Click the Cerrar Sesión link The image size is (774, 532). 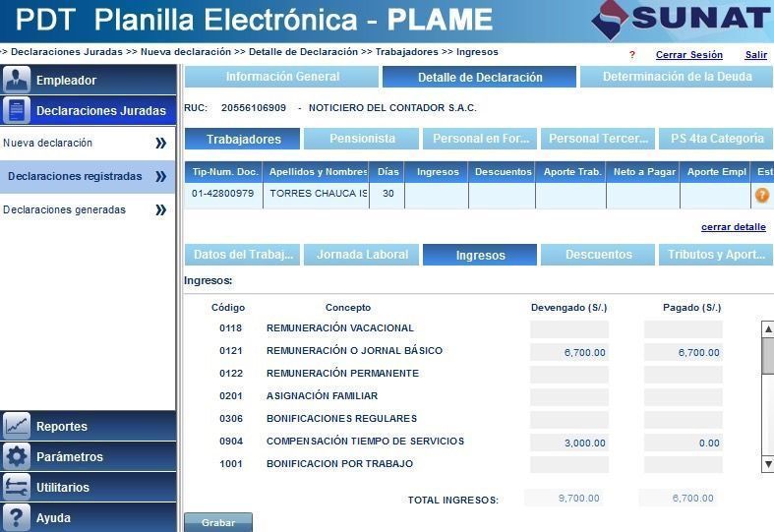coord(689,55)
